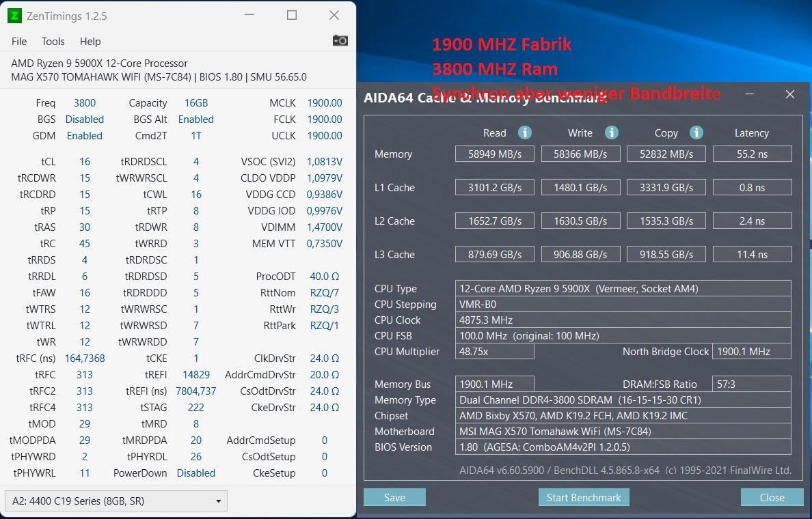Image resolution: width=812 pixels, height=519 pixels.
Task: Click the green ZenTimings app logo icon
Action: (x=14, y=16)
